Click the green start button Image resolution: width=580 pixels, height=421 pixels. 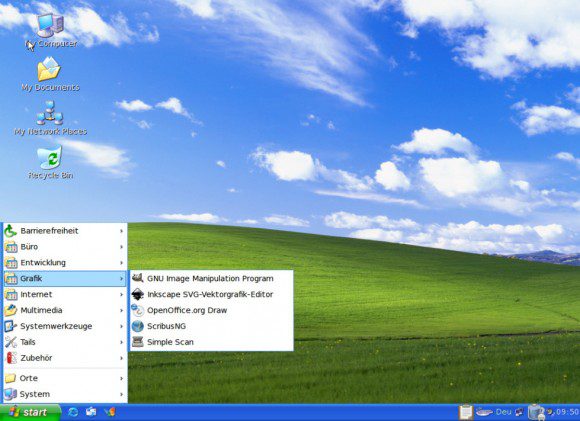[x=30, y=412]
